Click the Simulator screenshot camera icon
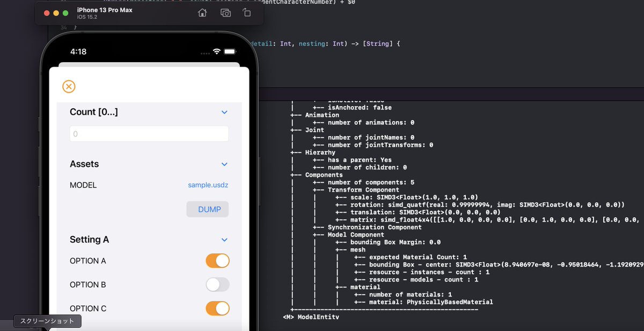Screen dimensions: 644x331 point(225,13)
